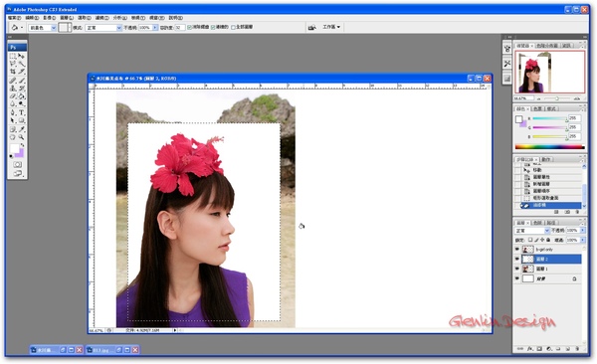
Task: Toggle the lock transparent pixels option
Action: 530,240
